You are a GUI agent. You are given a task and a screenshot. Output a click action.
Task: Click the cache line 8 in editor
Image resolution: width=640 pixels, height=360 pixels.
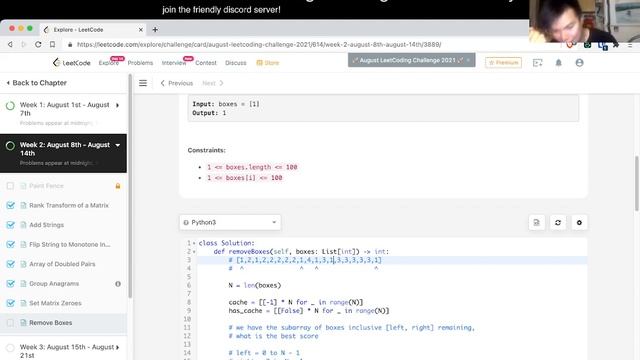click(296, 302)
